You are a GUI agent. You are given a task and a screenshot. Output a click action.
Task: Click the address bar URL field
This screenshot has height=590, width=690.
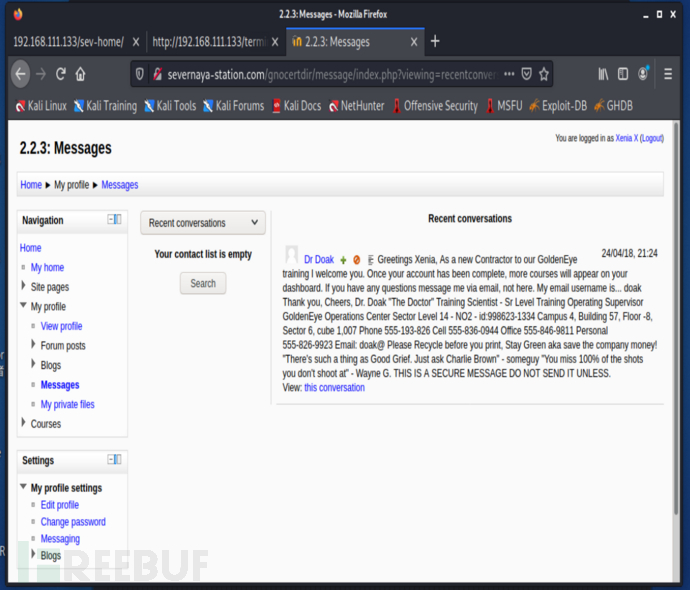click(332, 74)
